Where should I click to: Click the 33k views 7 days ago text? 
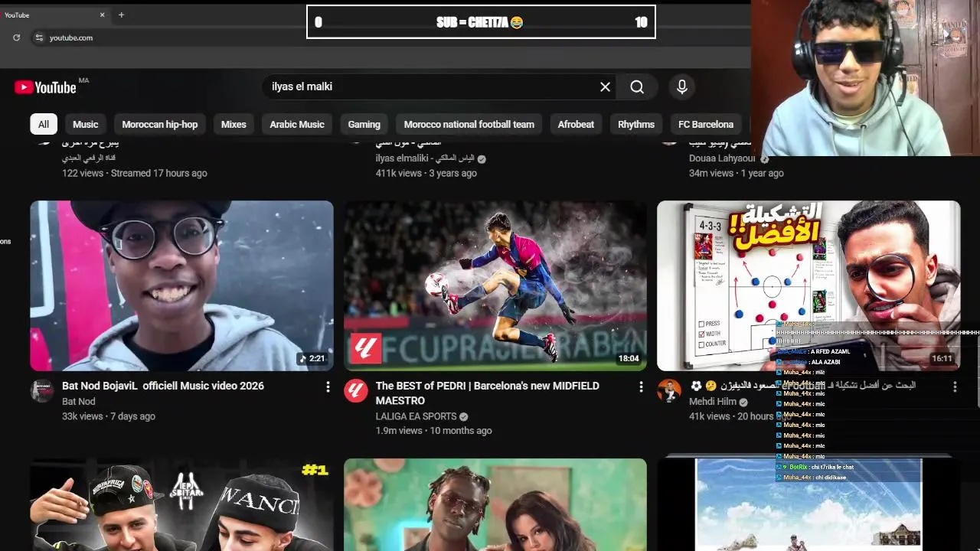click(109, 416)
